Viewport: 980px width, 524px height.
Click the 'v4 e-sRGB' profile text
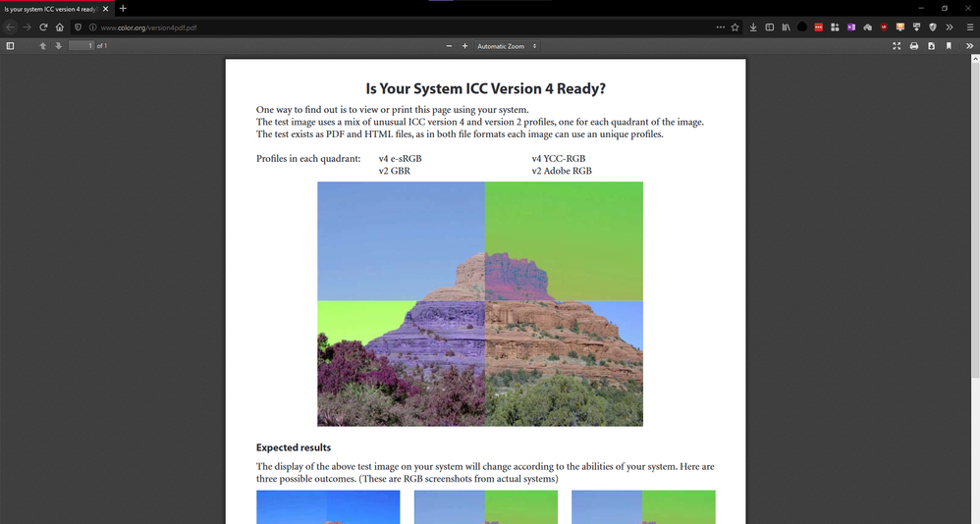point(400,159)
